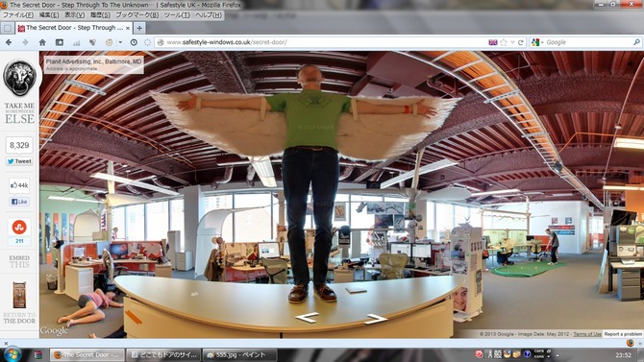The width and height of the screenshot is (644, 362).
Task: Click the Google logo on street view
Action: point(54,330)
